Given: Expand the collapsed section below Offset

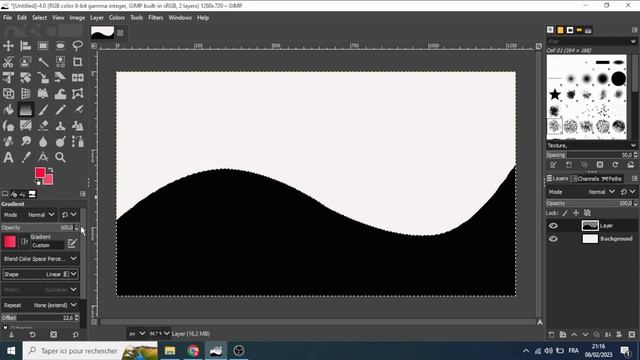Looking at the screenshot, I should 5,327.
